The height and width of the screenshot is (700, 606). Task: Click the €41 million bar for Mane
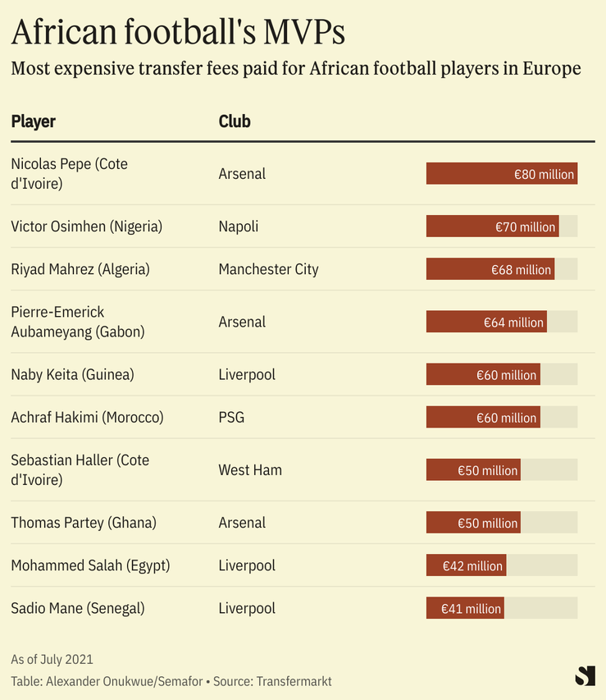click(464, 608)
